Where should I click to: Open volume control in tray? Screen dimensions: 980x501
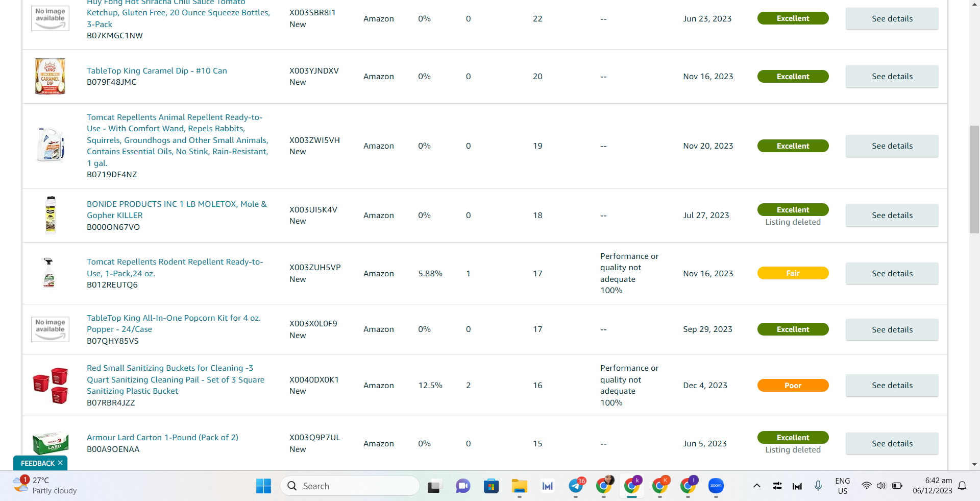881,486
